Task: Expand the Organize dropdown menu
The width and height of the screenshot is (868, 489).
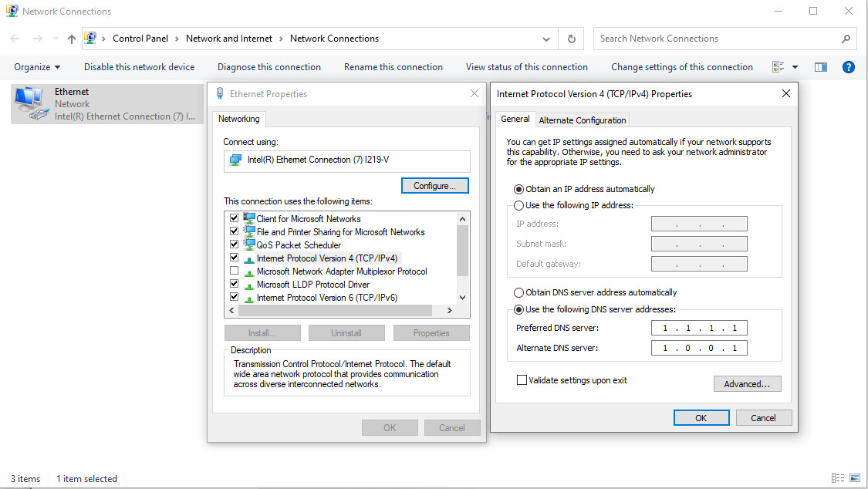Action: click(x=37, y=67)
